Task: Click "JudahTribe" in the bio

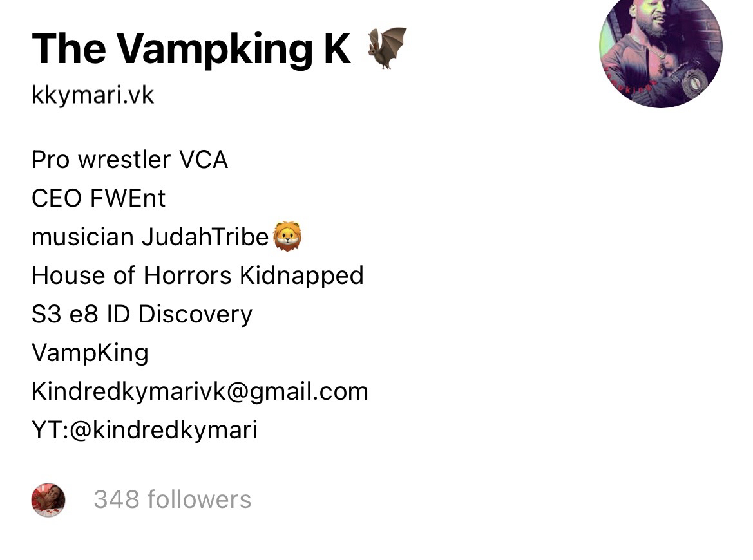Action: point(205,237)
